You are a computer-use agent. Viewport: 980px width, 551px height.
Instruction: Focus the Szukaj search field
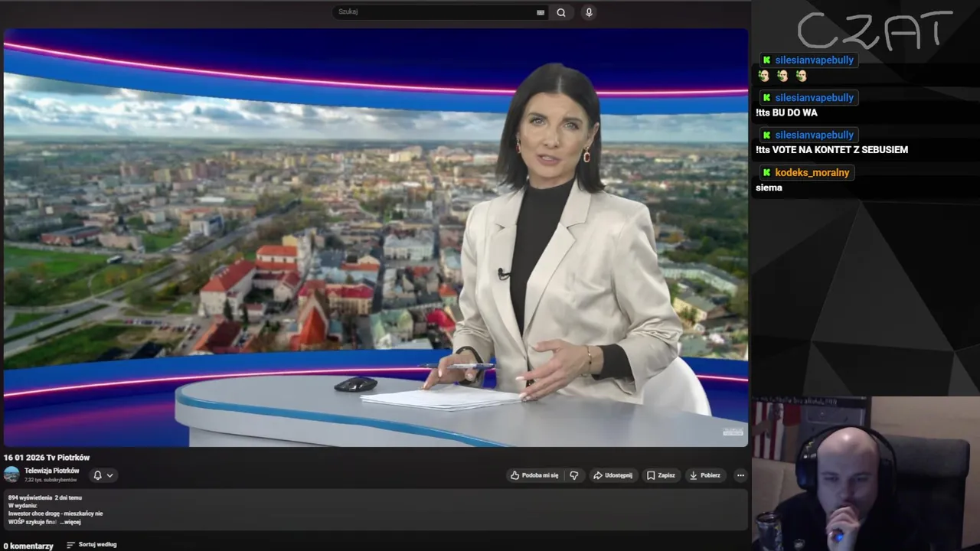pyautogui.click(x=436, y=12)
